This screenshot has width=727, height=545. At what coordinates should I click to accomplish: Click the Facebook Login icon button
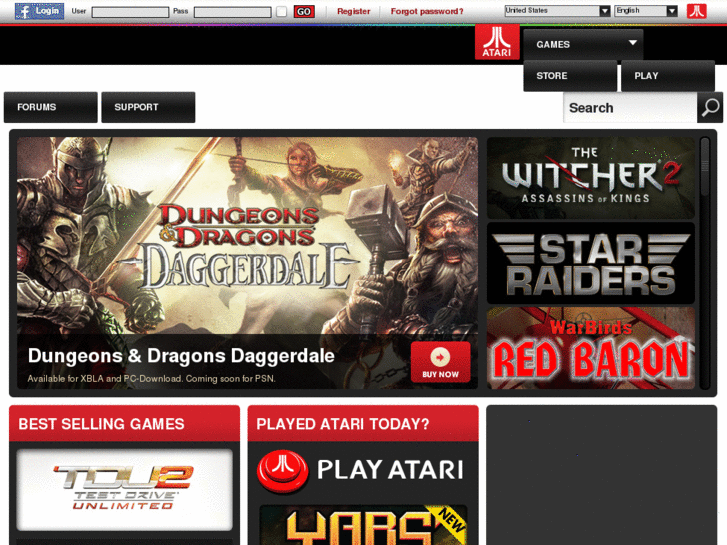39,11
